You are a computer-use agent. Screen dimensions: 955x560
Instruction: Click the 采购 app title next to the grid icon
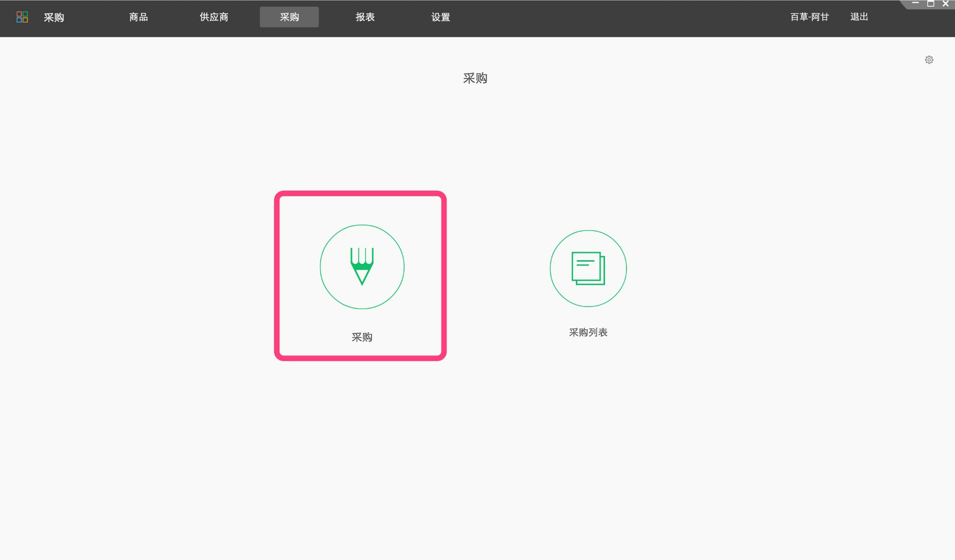point(54,18)
